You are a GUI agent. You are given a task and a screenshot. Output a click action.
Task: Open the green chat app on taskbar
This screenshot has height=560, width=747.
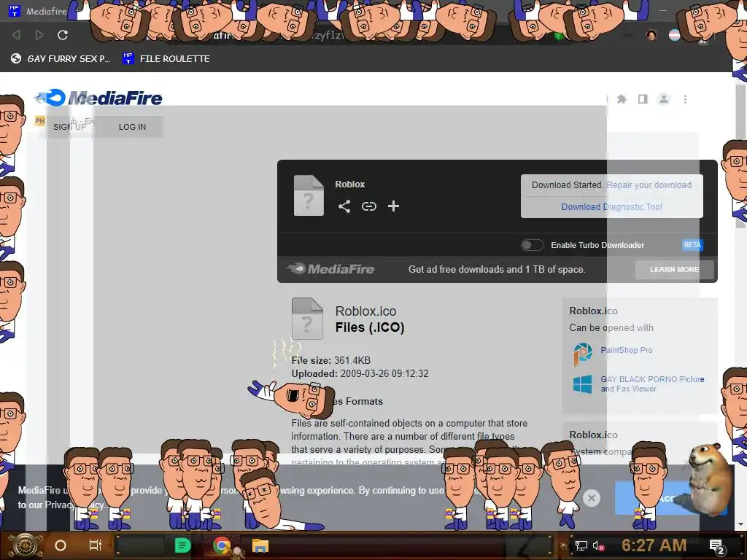[x=182, y=545]
